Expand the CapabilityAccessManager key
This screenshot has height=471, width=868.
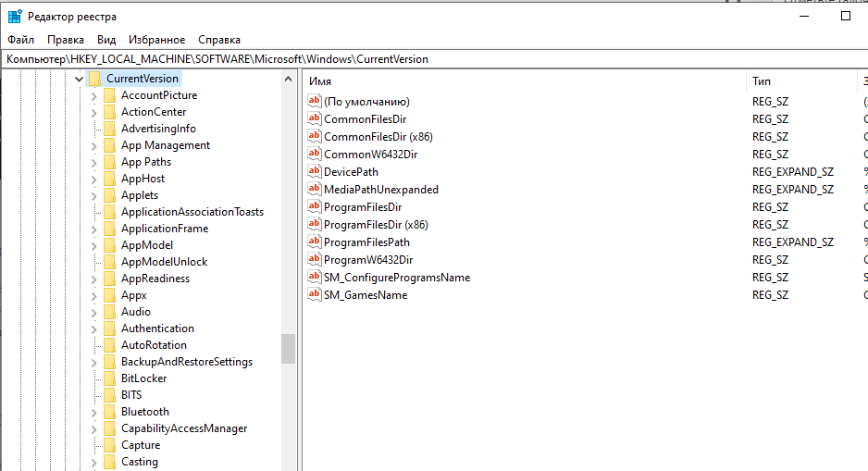[x=94, y=429]
